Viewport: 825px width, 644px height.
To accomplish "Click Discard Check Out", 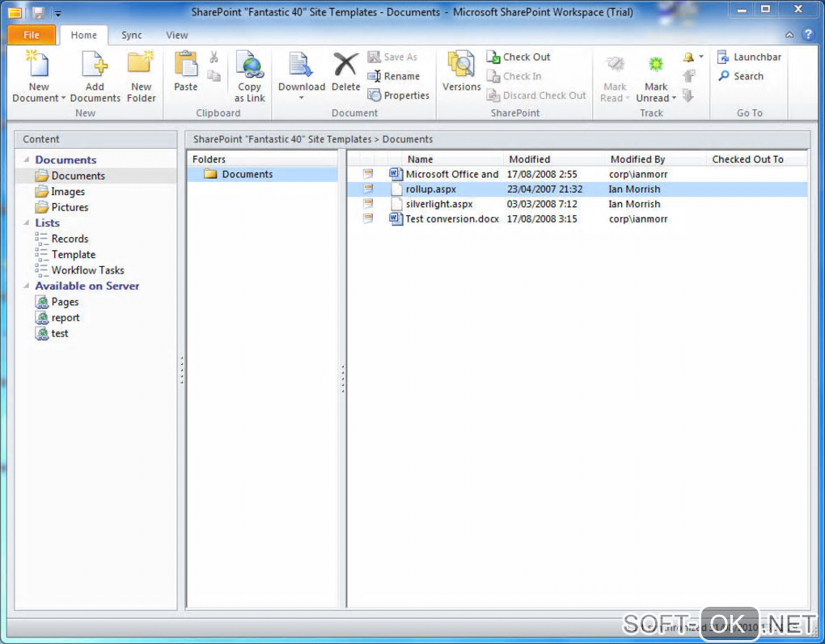I will pyautogui.click(x=535, y=95).
